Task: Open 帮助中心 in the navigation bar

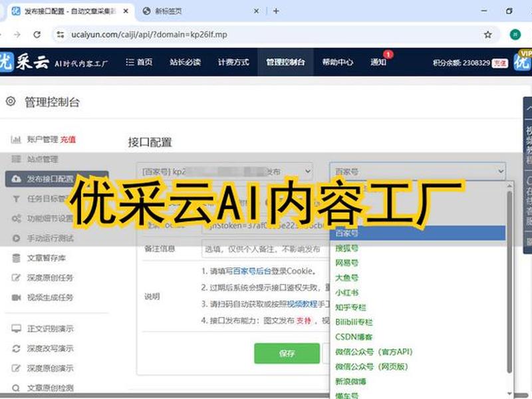Action: click(338, 62)
